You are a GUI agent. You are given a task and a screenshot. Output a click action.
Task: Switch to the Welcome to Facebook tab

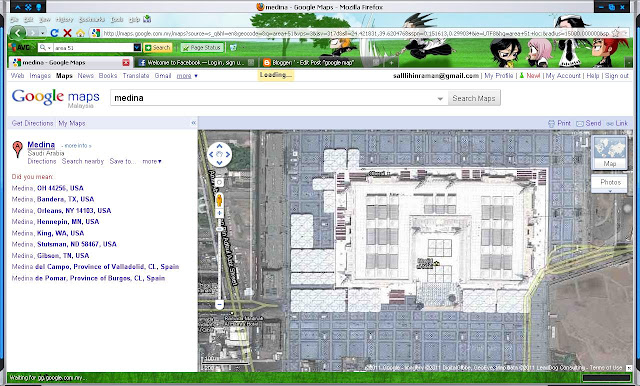point(196,62)
